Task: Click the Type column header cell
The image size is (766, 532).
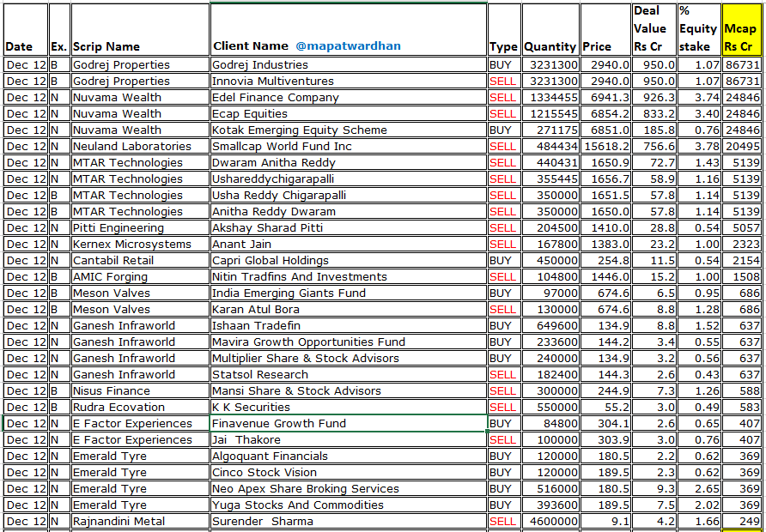Action: tap(504, 29)
